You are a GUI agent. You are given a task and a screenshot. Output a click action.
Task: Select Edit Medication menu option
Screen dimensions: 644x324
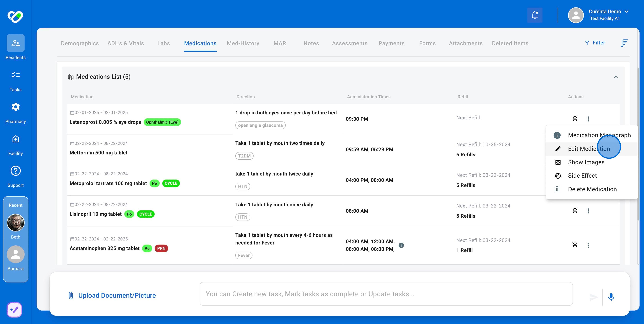592,149
